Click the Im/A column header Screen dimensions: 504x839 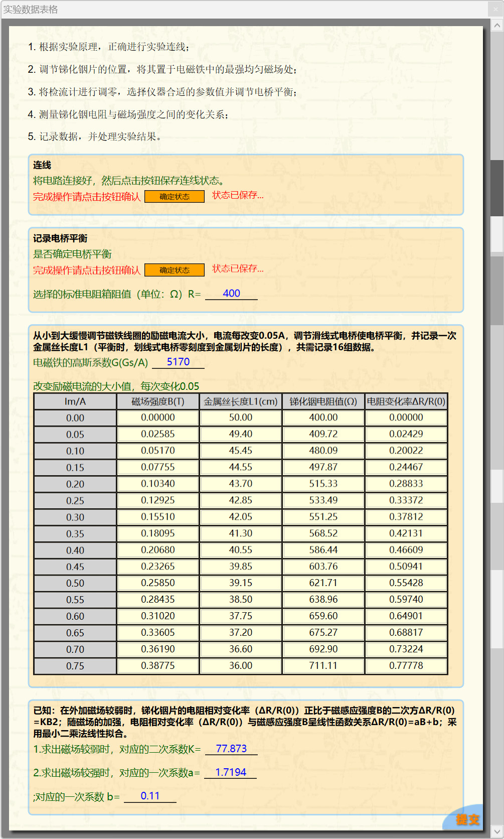(x=75, y=401)
